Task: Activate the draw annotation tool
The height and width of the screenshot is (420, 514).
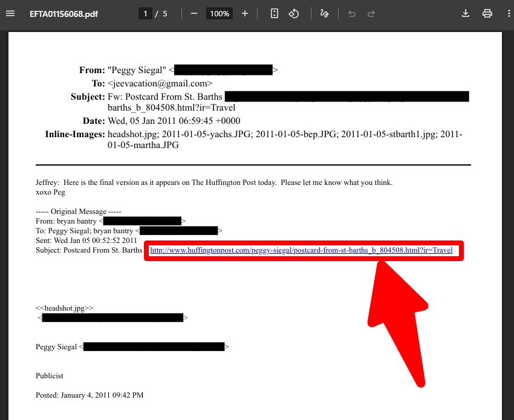Action: (x=325, y=13)
